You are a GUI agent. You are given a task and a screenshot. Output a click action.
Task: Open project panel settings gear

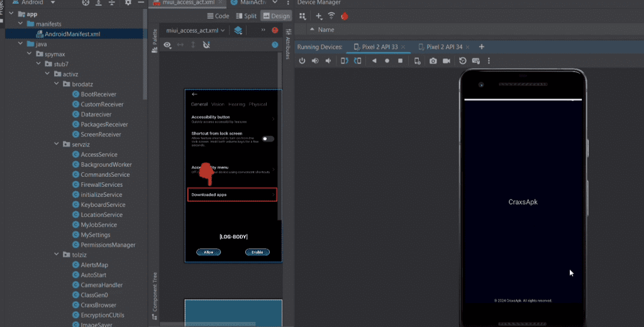coord(128,3)
